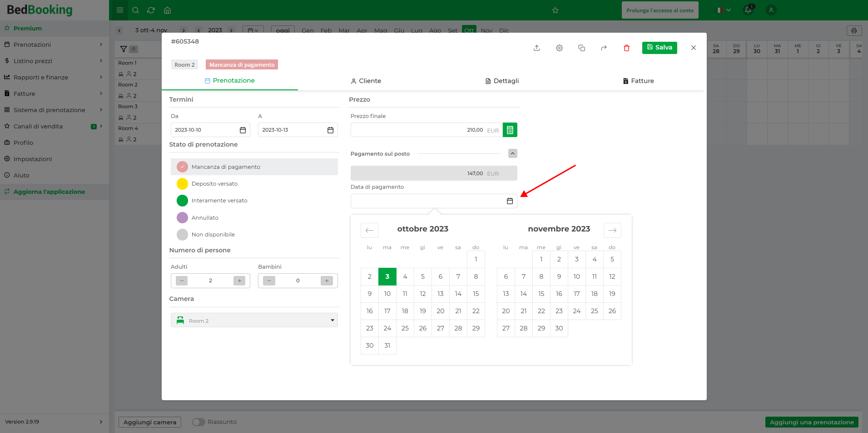Viewport: 868px width, 433px height.
Task: Select Mancanza di pagamento status
Action: [254, 167]
